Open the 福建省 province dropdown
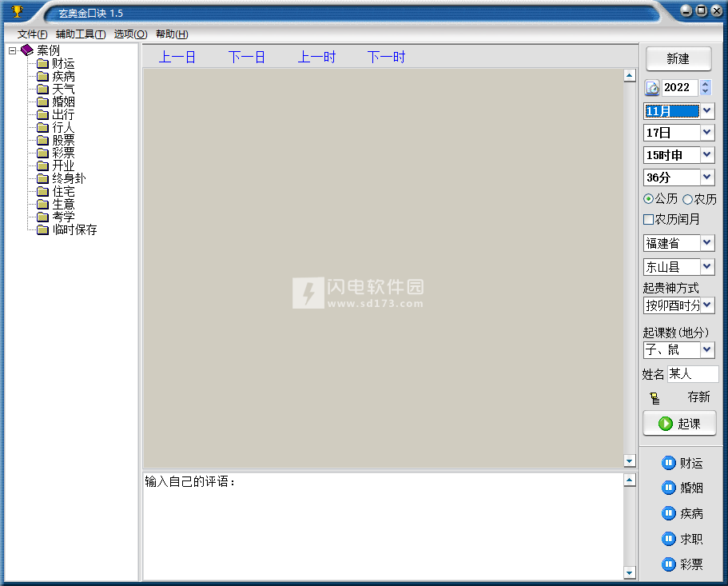The image size is (728, 586). tap(706, 242)
